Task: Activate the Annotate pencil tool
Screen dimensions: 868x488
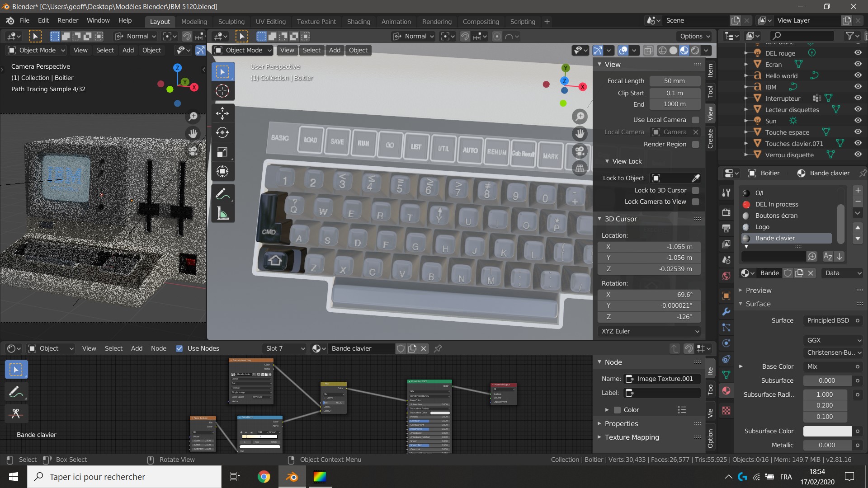Action: pos(222,194)
